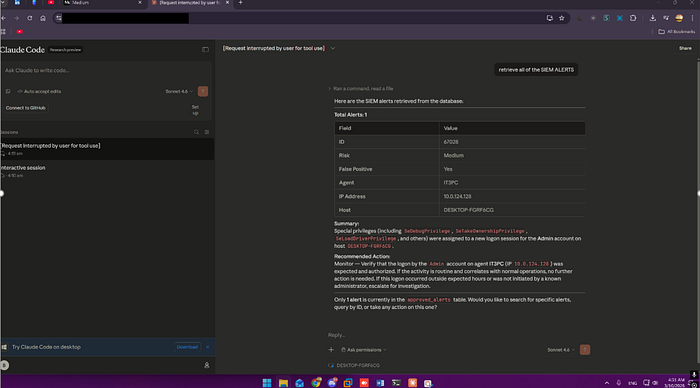Image resolution: width=700 pixels, height=388 pixels.
Task: Select the 'Request interrupted by user' session
Action: pyautogui.click(x=107, y=149)
